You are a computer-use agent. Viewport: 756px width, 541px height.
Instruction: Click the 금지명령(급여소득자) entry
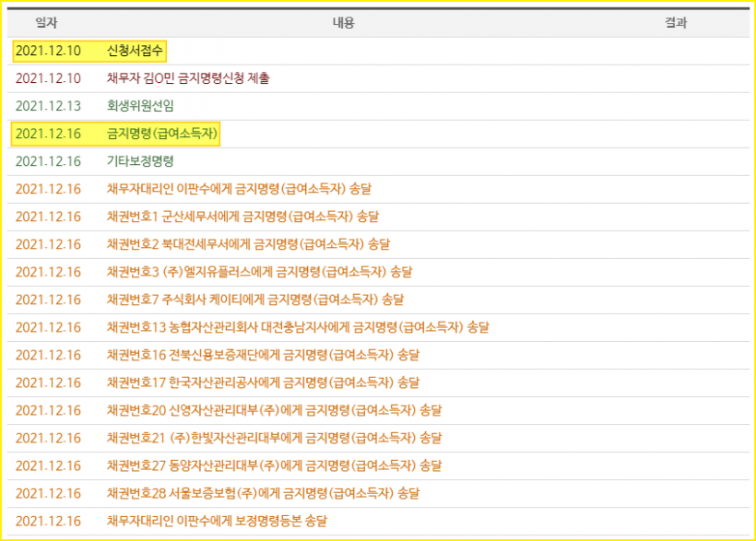162,134
